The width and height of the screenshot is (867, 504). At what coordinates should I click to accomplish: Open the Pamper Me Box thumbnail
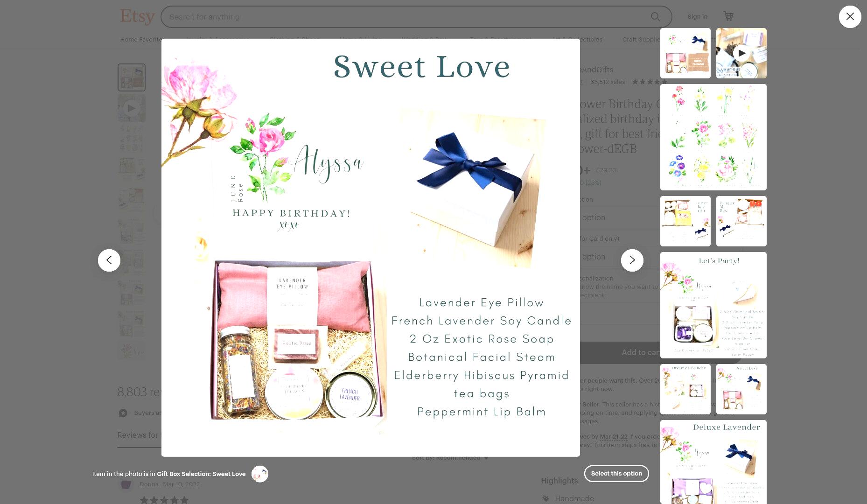(741, 221)
